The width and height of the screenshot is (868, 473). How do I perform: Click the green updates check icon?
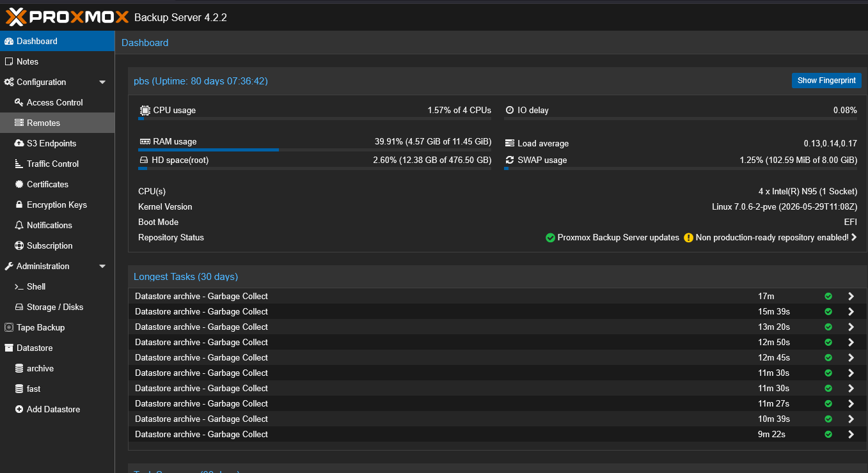pos(550,238)
